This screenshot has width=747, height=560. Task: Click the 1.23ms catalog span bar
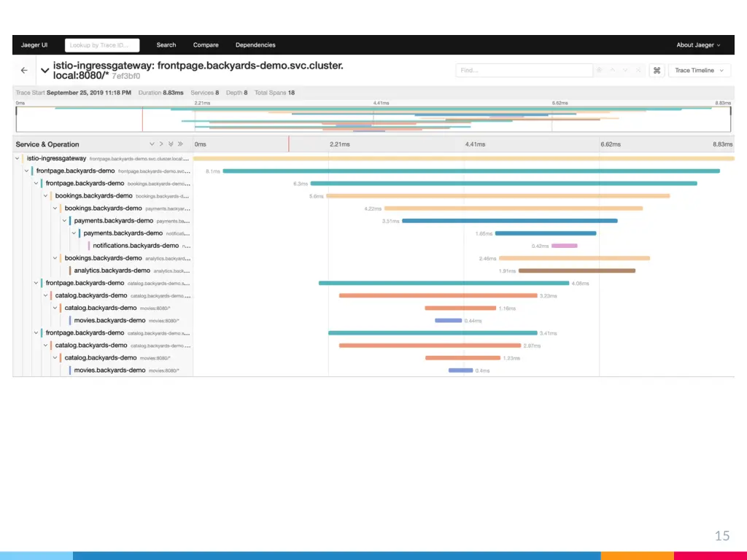[x=462, y=357]
